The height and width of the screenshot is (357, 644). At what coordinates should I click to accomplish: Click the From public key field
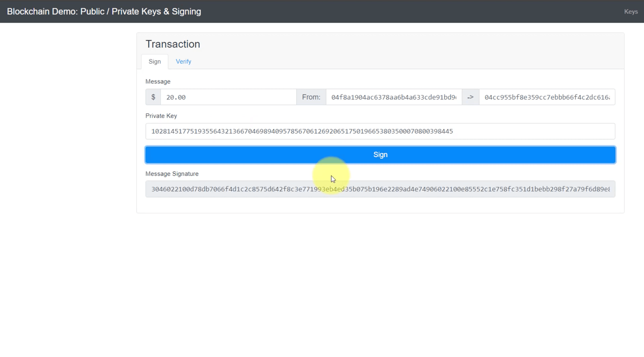[394, 97]
